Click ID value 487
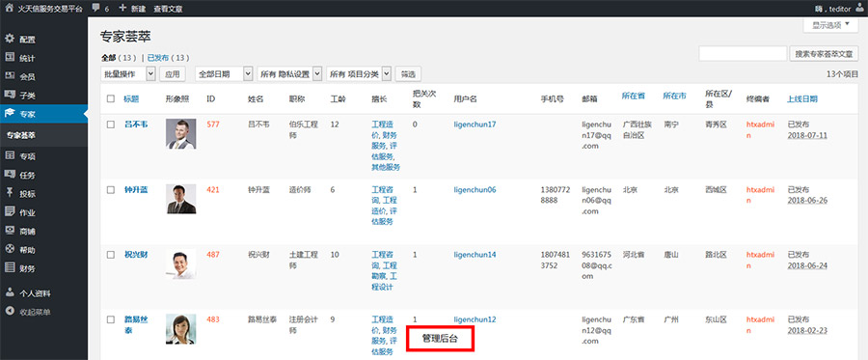This screenshot has height=360, width=868. tap(213, 255)
